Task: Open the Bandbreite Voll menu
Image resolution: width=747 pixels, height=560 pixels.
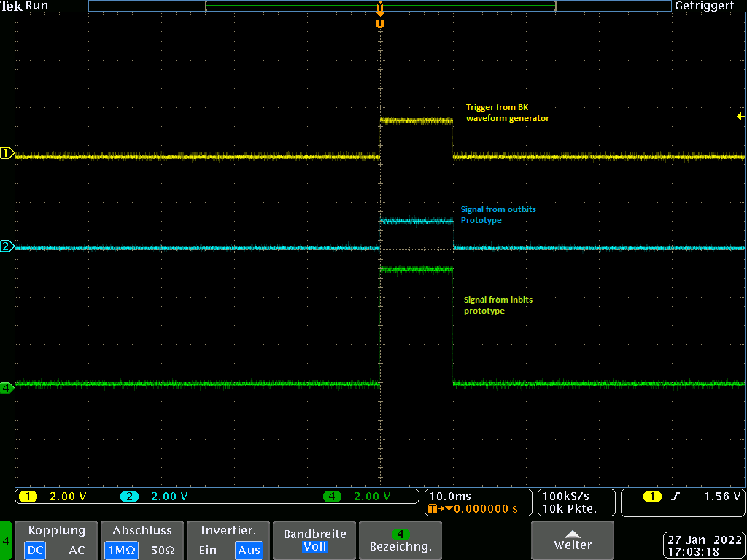Action: pos(314,540)
